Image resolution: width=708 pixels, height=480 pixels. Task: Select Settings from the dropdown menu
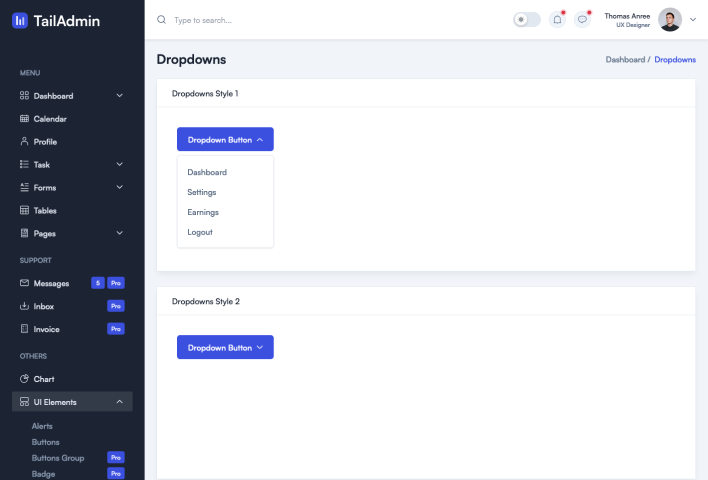[x=202, y=192]
